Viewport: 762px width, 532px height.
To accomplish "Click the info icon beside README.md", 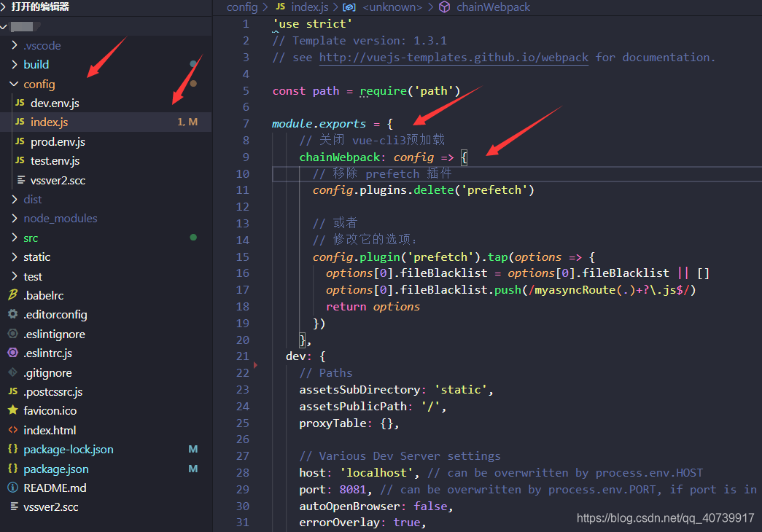I will coord(13,488).
